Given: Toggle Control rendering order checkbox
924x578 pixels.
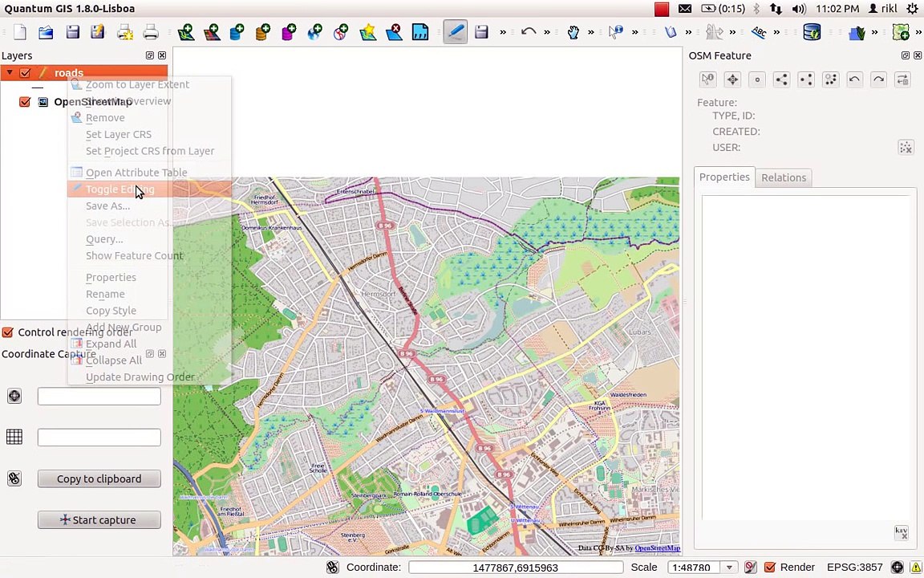Looking at the screenshot, I should tap(8, 332).
